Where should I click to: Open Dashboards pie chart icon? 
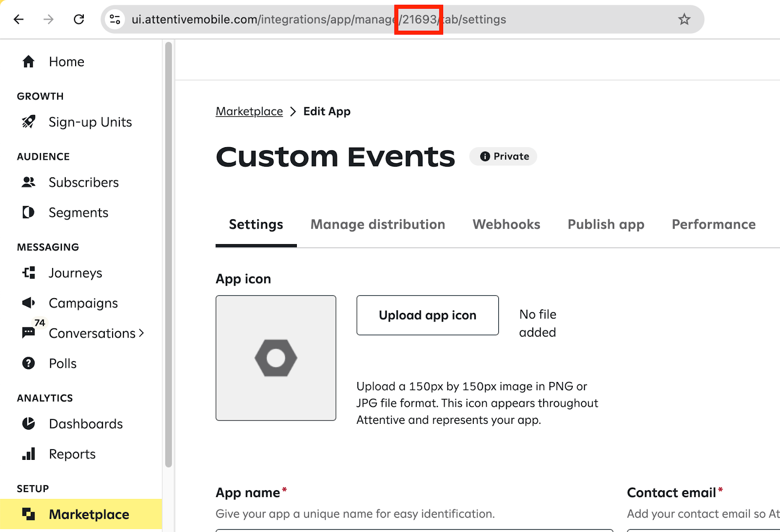pyautogui.click(x=28, y=424)
